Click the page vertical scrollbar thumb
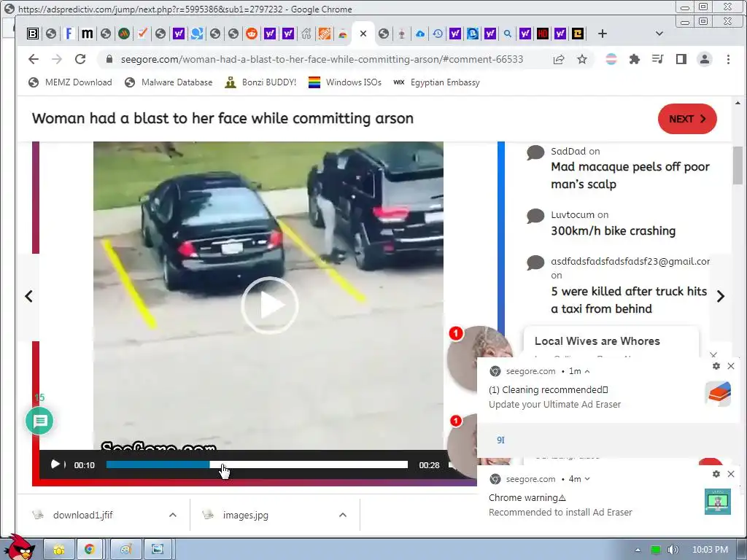The width and height of the screenshot is (747, 560). 738,165
